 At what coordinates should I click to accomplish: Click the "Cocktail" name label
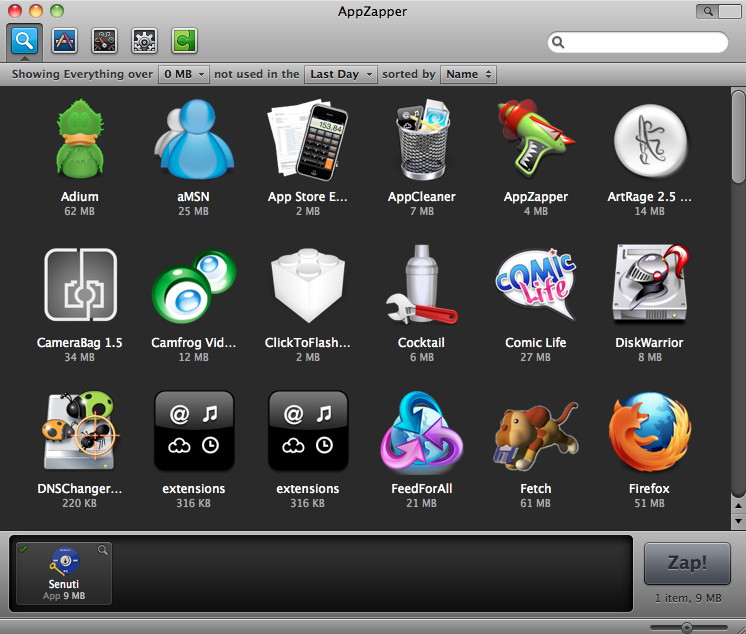(421, 342)
